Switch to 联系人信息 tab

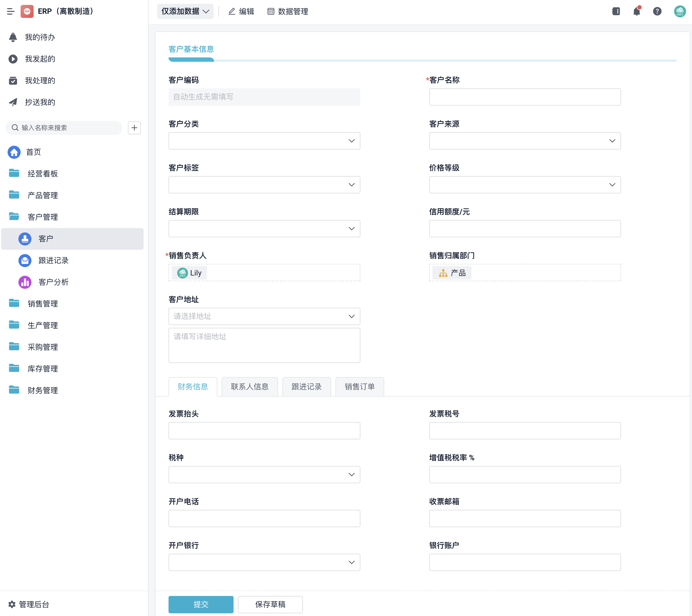250,387
